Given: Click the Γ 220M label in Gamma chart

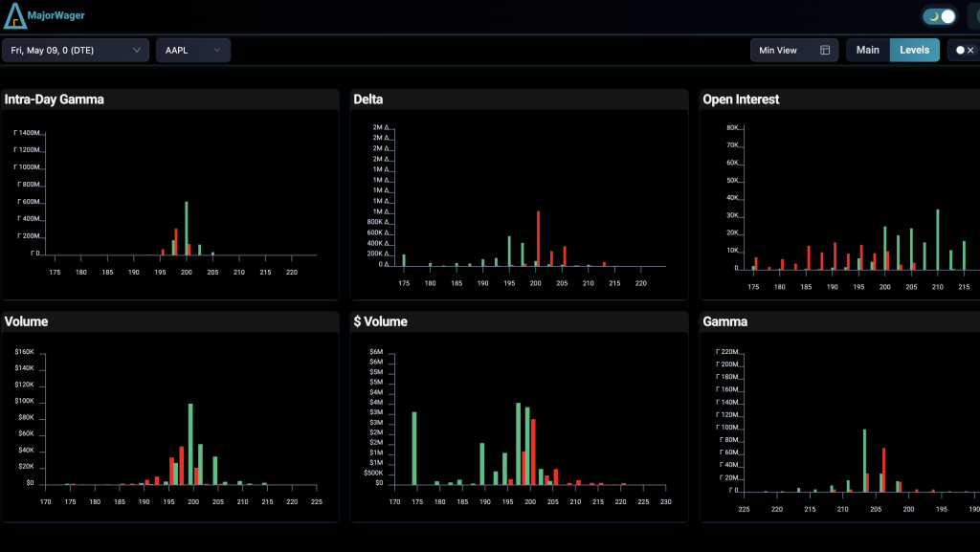Looking at the screenshot, I should coord(727,352).
